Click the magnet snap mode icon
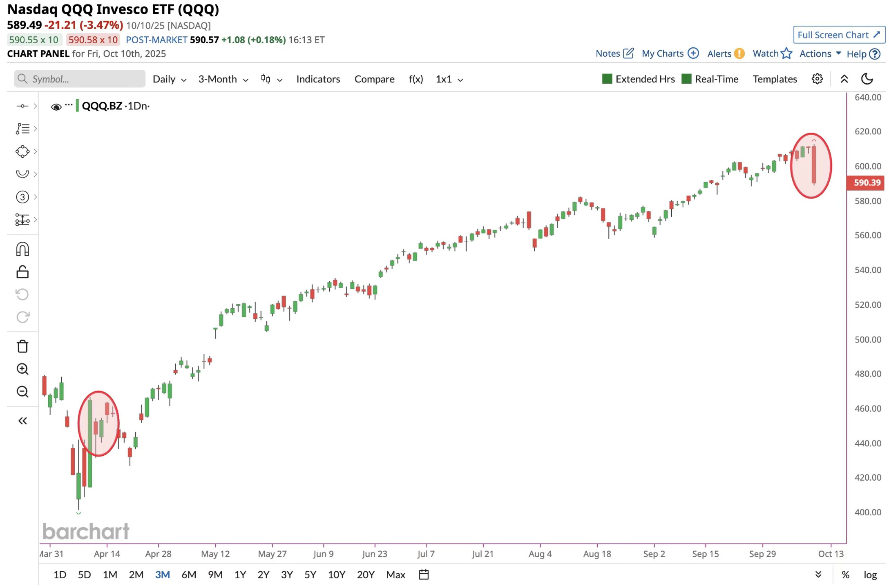The height and width of the screenshot is (588, 889). pos(22,249)
